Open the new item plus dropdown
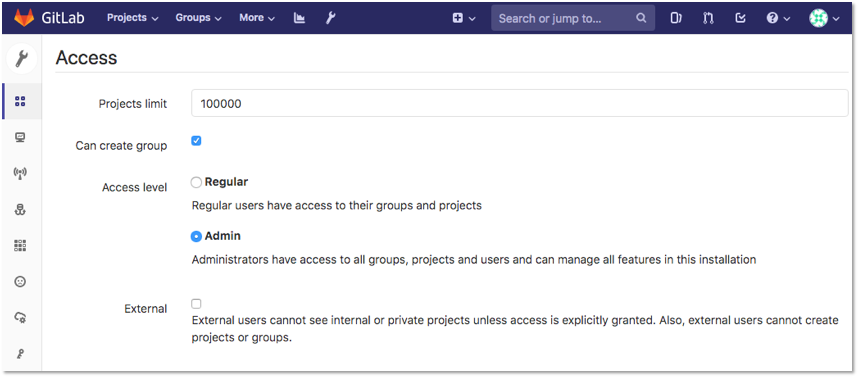859x378 pixels. click(464, 18)
